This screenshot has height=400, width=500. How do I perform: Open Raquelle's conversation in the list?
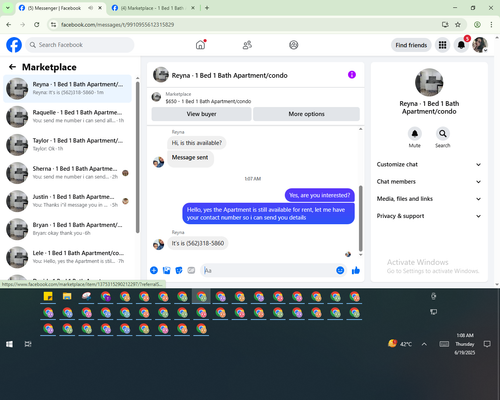coord(67,117)
